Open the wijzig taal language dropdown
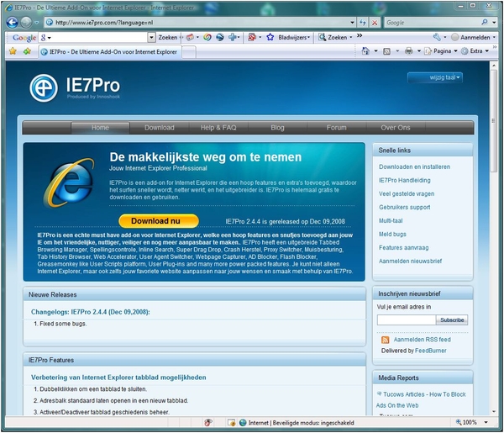 tap(435, 77)
